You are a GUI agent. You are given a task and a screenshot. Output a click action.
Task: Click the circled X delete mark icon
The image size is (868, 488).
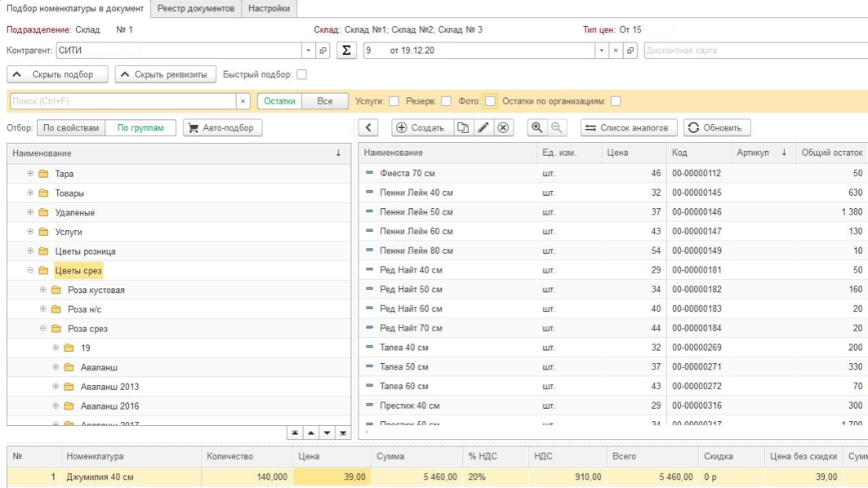point(504,127)
